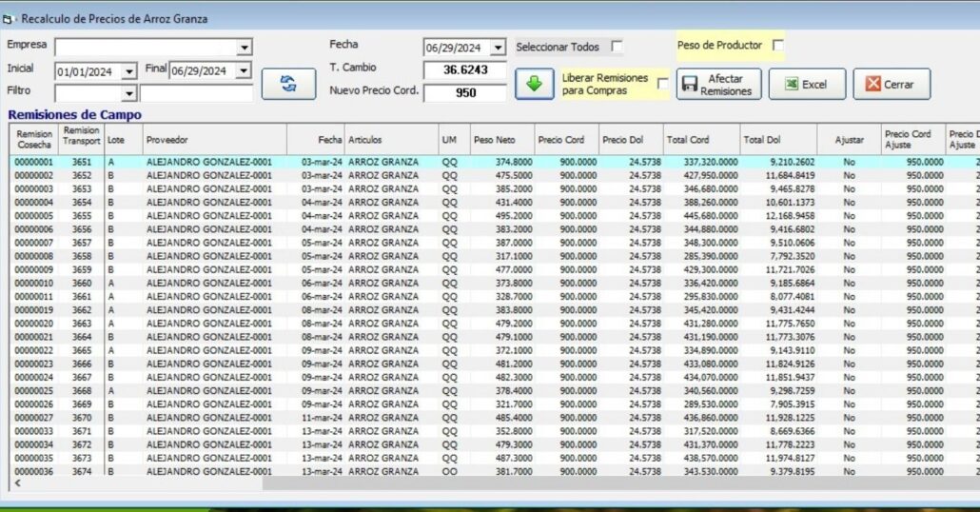Screen dimensions: 980x512
Task: Open the Filtro dropdown selector
Action: 129,94
